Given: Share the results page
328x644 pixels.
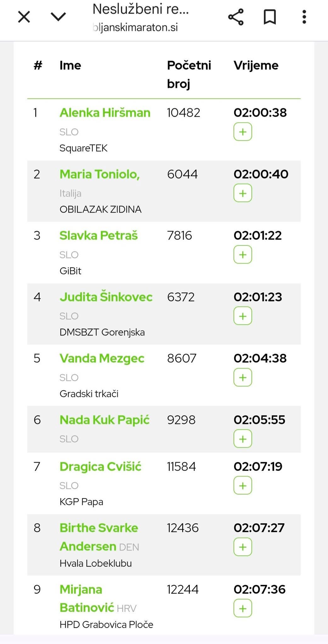Looking at the screenshot, I should (236, 17).
